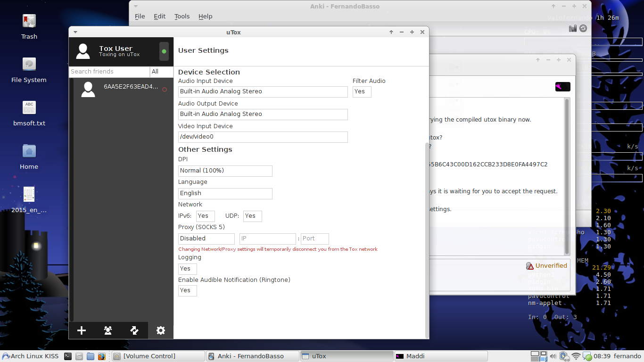Click Tox User name in profile header
This screenshot has width=644, height=362.
pos(116,49)
